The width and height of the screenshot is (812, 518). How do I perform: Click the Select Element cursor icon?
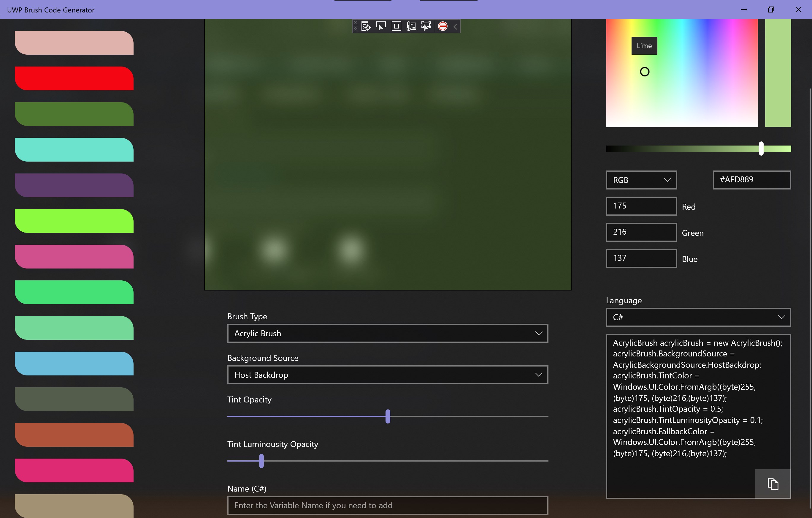pos(381,26)
